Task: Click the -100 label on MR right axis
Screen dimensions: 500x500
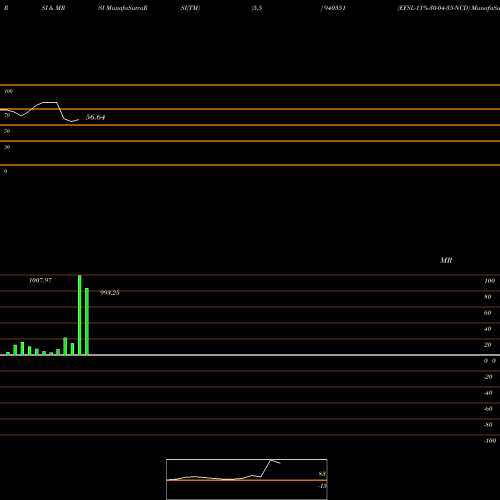Action: (490, 441)
